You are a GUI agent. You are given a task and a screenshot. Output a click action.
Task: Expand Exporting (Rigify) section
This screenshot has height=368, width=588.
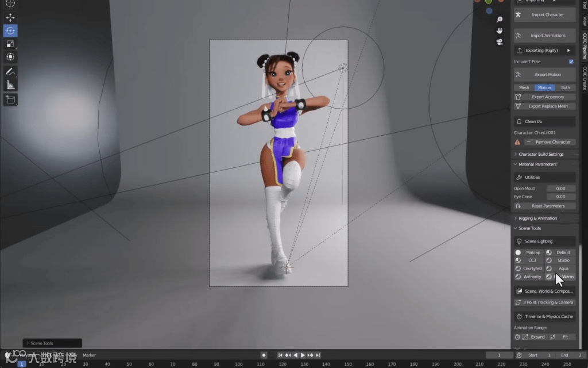pyautogui.click(x=544, y=51)
